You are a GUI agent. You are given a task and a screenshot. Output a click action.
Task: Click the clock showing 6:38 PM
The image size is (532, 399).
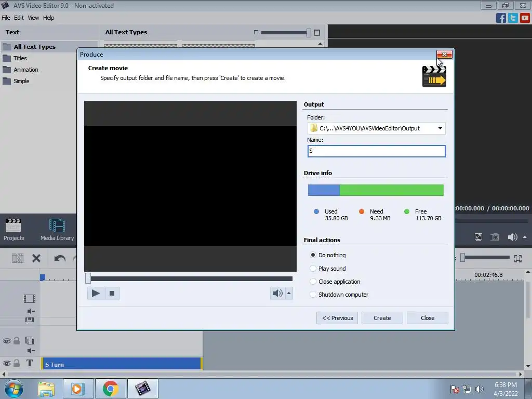[506, 385]
